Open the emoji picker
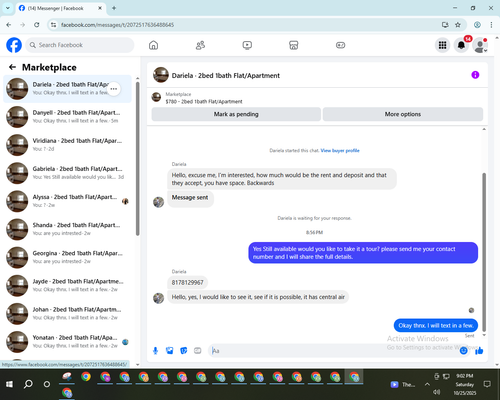500x400 pixels. coord(463,351)
